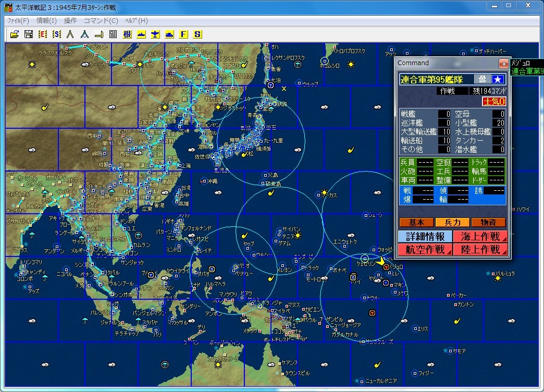The width and height of the screenshot is (544, 392).
Task: Open file with the folder toolbar icon
Action: pos(15,34)
